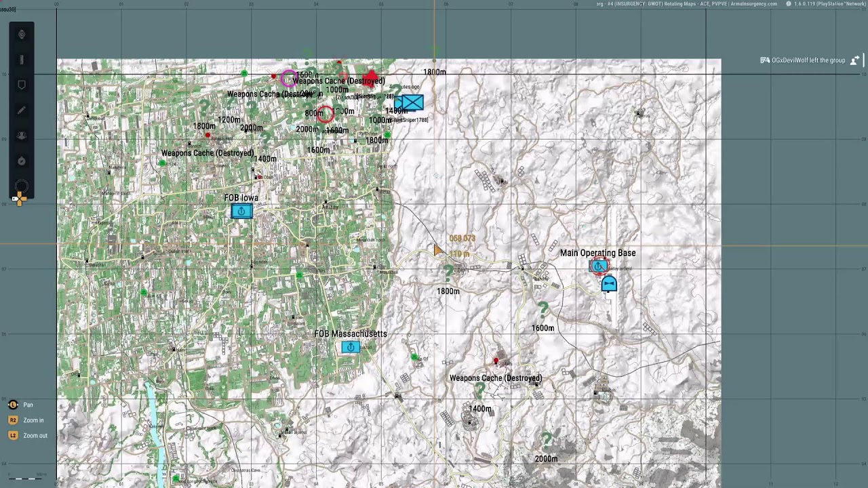Select the green dot under western Weapons Cache label
The image size is (868, 488).
[x=163, y=163]
